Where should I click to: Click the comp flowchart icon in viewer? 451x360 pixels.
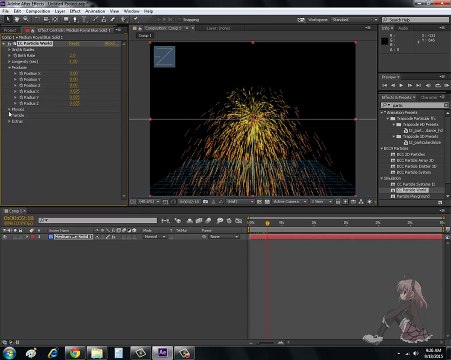click(x=361, y=202)
